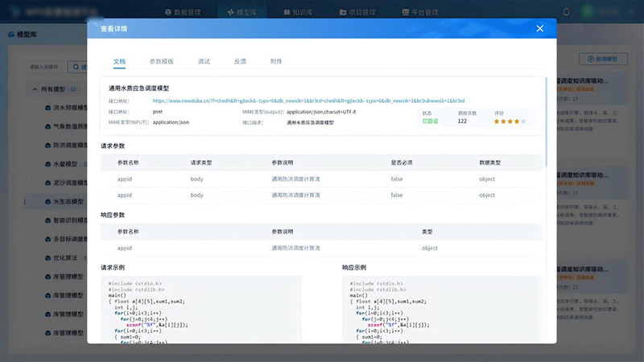
Task: Click the 新增模型 button
Action: 602,60
